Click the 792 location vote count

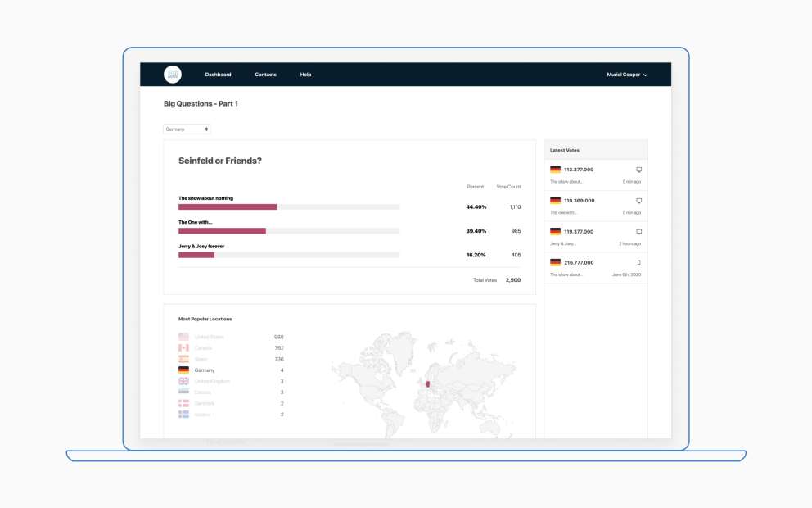coord(279,348)
